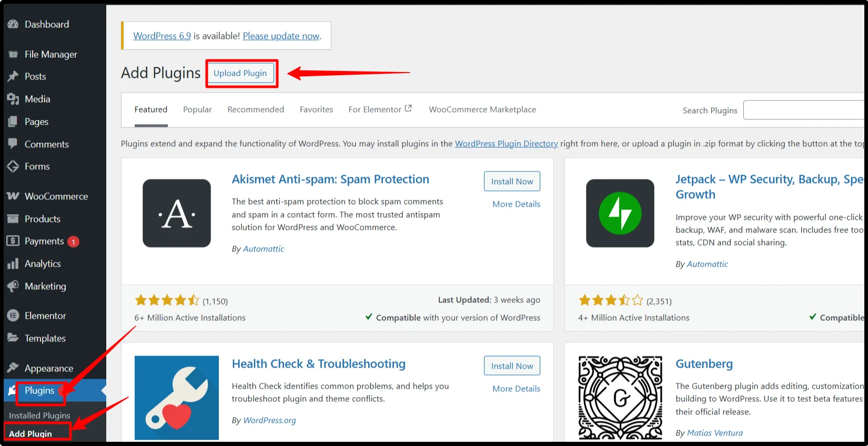This screenshot has width=868, height=446.
Task: Click the Matias Ventura author link
Action: [715, 433]
